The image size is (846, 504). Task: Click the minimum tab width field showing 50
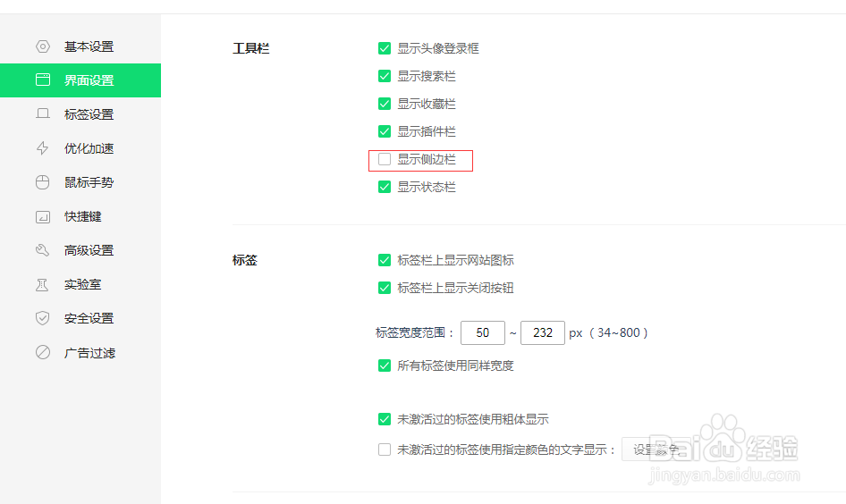click(483, 332)
